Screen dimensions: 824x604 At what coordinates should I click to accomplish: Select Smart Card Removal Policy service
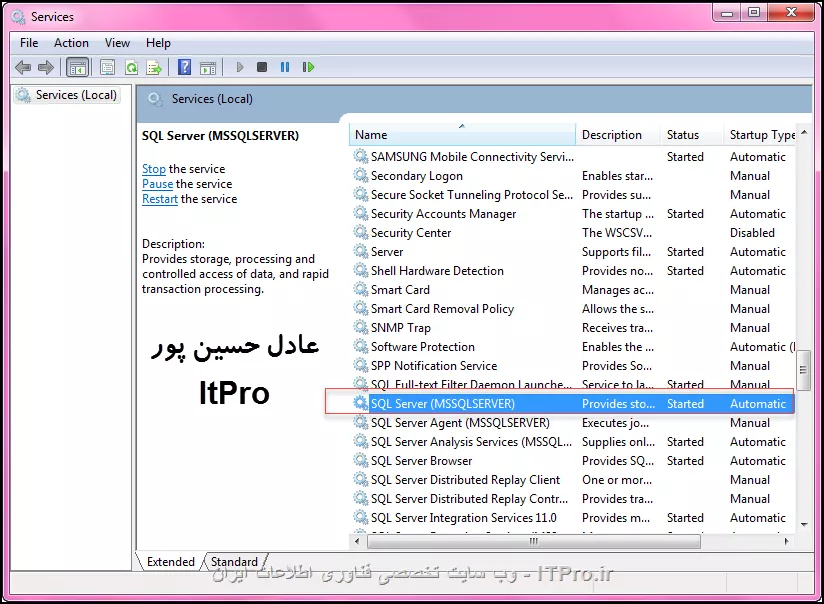pyautogui.click(x=573, y=309)
